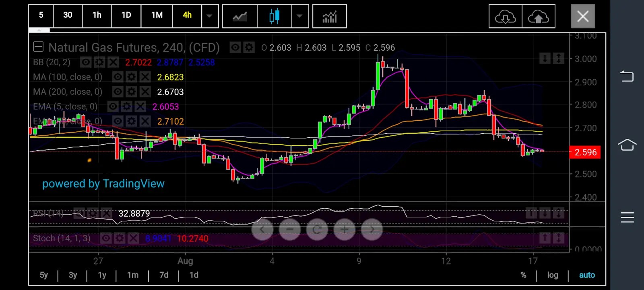Click the current price label 2.596
This screenshot has height=290, width=644.
(585, 152)
